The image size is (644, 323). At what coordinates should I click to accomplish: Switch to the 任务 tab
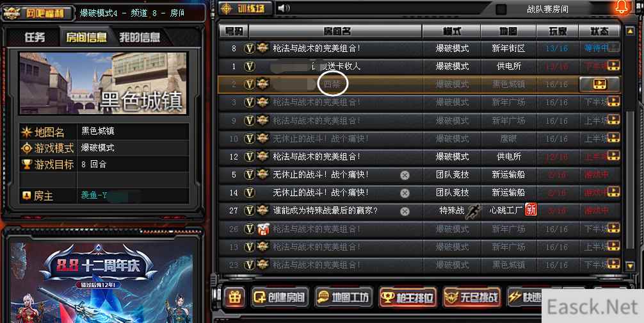(x=35, y=37)
